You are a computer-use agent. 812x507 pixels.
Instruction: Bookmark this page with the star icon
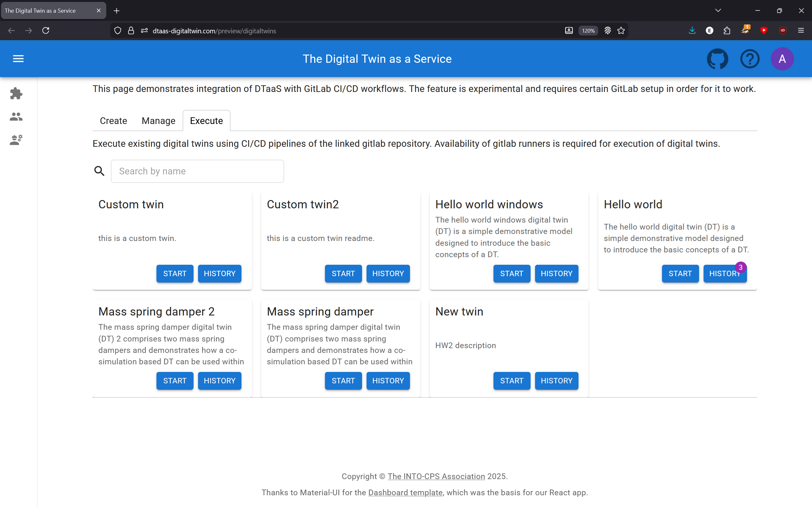621,30
